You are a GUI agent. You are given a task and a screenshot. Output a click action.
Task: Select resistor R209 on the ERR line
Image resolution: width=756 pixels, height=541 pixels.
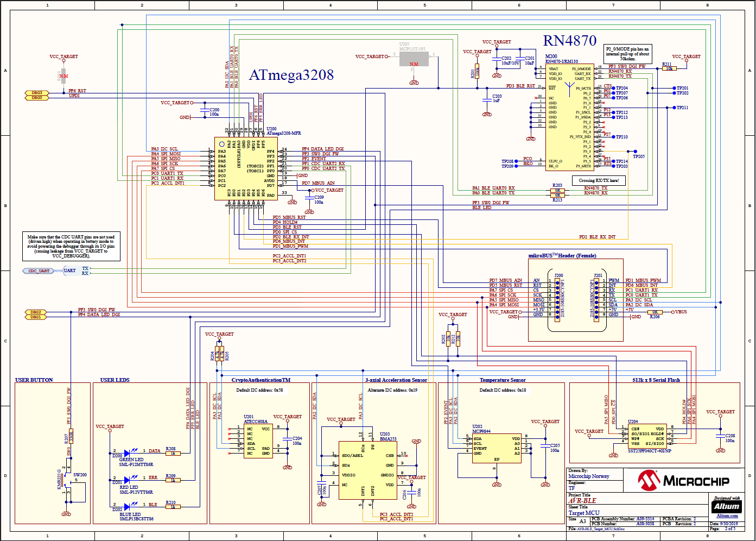(173, 480)
